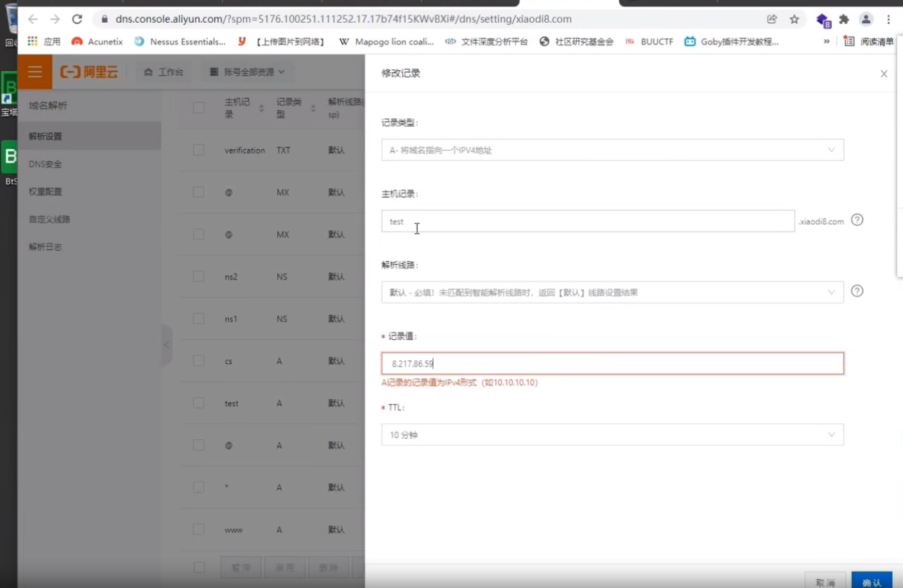Check the cs record row checkbox
This screenshot has height=588, width=903.
(x=198, y=361)
